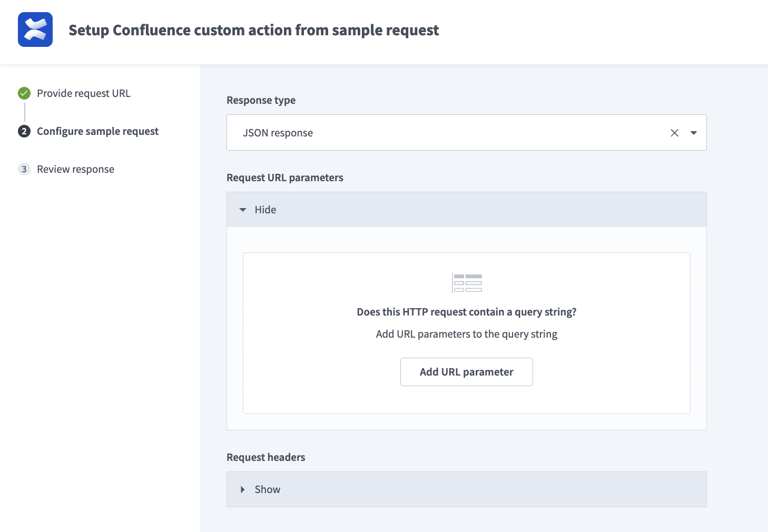
Task: Click the step 2 number badge
Action: coord(24,131)
